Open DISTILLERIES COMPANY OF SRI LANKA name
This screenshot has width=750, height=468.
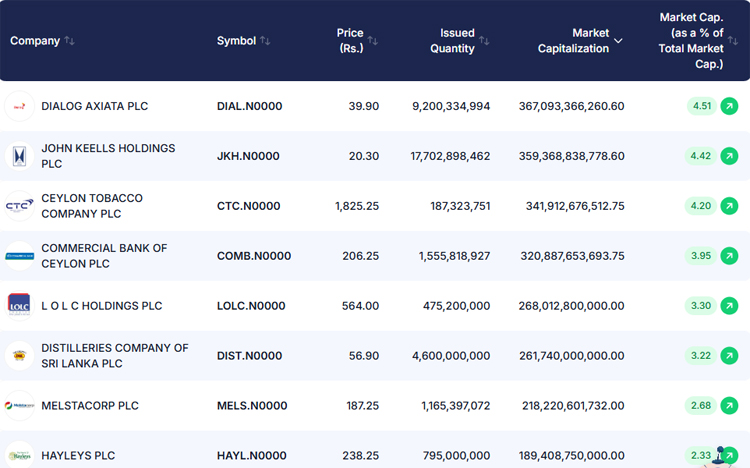tap(115, 356)
